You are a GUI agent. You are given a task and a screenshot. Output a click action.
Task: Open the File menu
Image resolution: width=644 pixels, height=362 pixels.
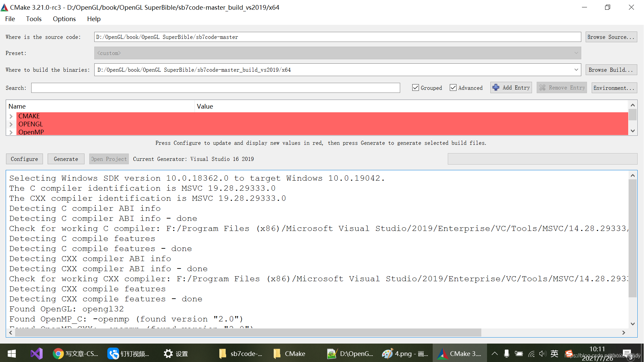coord(10,18)
